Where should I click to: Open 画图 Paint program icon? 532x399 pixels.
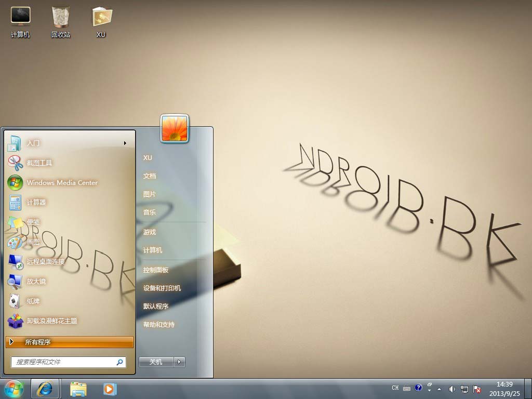(16, 242)
